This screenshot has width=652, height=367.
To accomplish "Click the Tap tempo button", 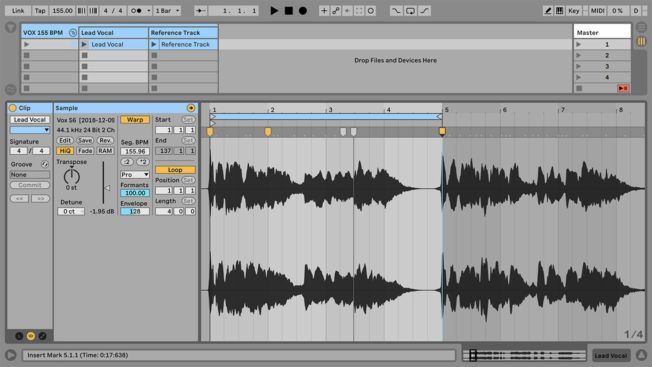I will point(40,11).
